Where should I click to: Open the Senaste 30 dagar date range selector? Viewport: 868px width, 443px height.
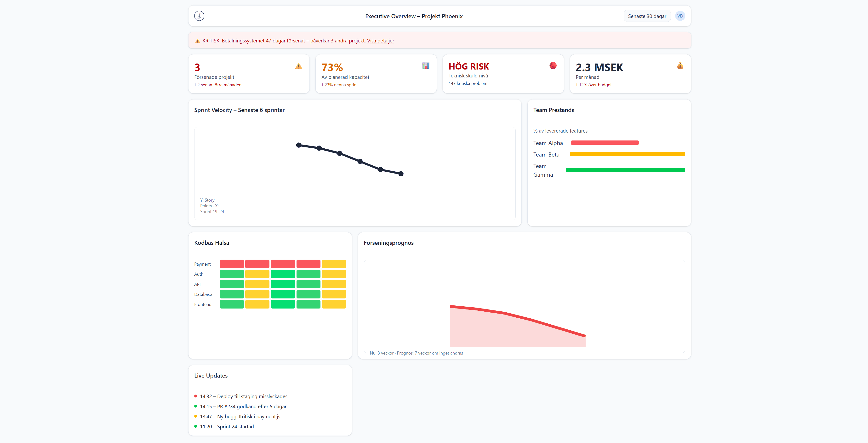[x=647, y=16]
